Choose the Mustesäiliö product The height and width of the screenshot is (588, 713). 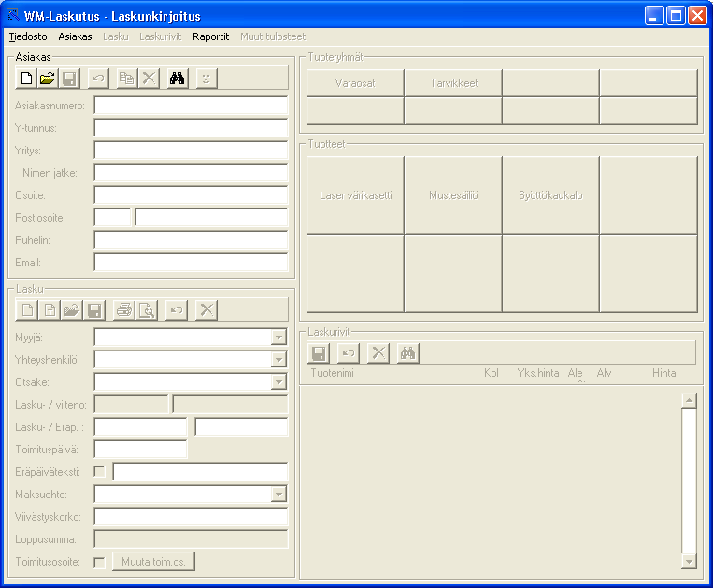pos(453,195)
